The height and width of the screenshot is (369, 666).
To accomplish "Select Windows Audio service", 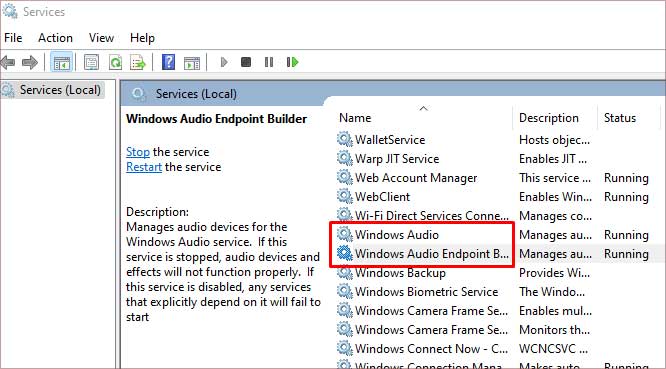I will point(397,235).
